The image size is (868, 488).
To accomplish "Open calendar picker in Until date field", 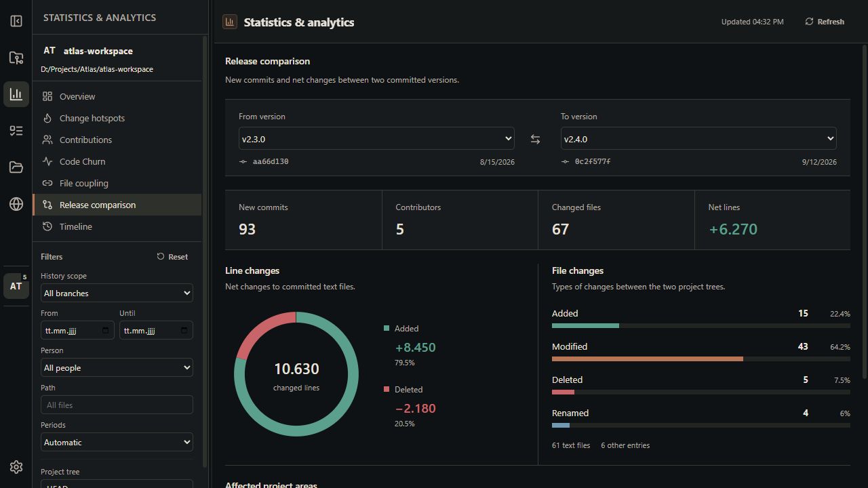I will coord(184,331).
